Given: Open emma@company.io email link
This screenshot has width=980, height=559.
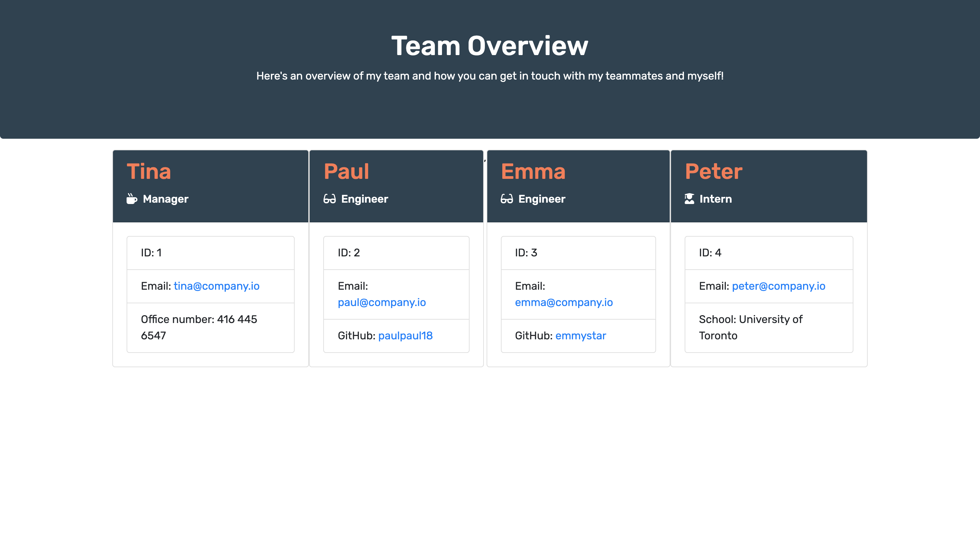Looking at the screenshot, I should click(564, 303).
